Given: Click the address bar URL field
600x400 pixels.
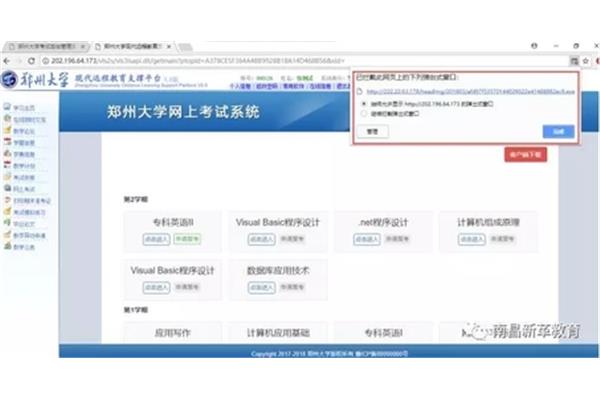Looking at the screenshot, I should (304, 61).
